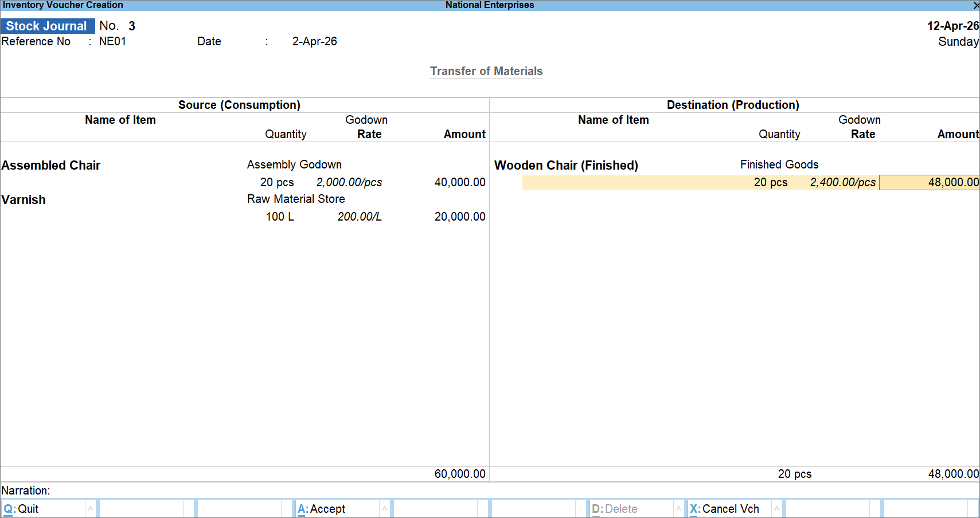
Task: Click the Raw Material Store godown
Action: click(x=296, y=199)
